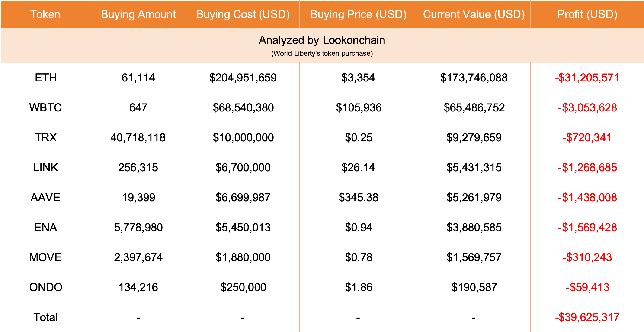Select the World Liberty's token purchase subtitle
This screenshot has height=332, width=644.
[x=322, y=53]
